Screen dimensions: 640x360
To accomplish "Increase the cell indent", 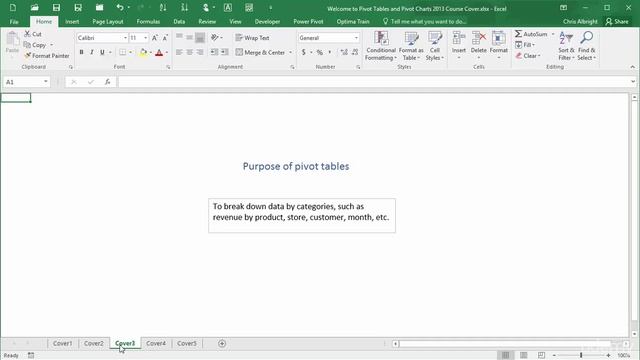I will point(225,52).
